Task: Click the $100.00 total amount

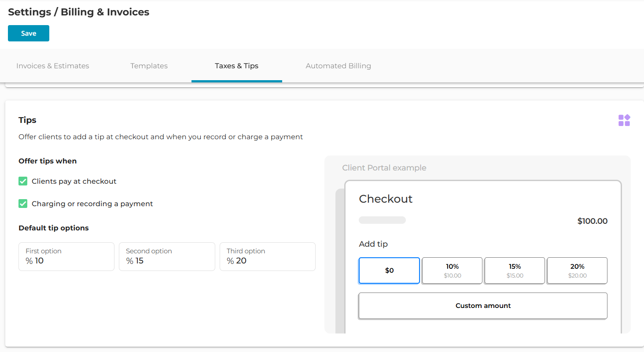Action: 592,221
